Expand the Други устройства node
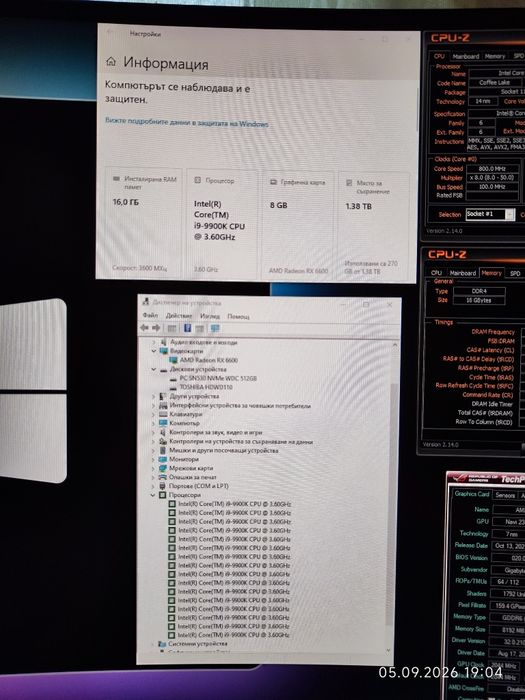The image size is (525, 700). click(x=154, y=396)
